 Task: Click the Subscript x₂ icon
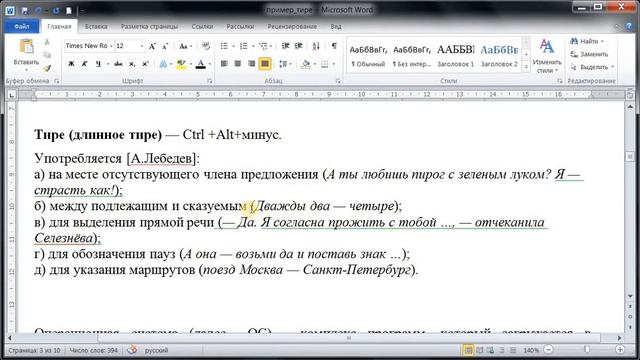(132, 64)
